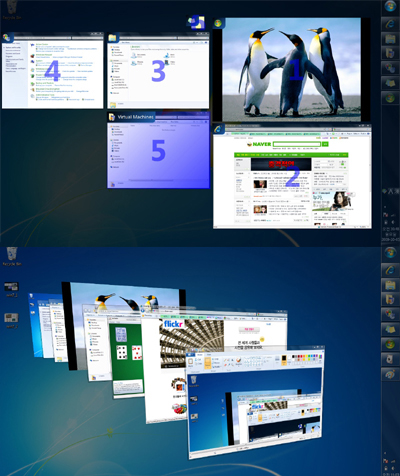Open the win7_1 desktop shortcut
The width and height of the screenshot is (400, 476).
[x=12, y=289]
